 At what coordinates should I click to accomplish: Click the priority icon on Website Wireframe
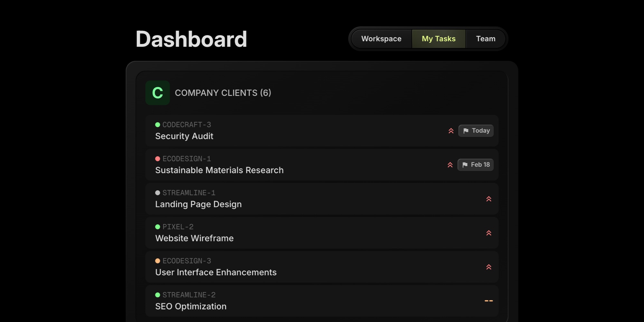(489, 233)
